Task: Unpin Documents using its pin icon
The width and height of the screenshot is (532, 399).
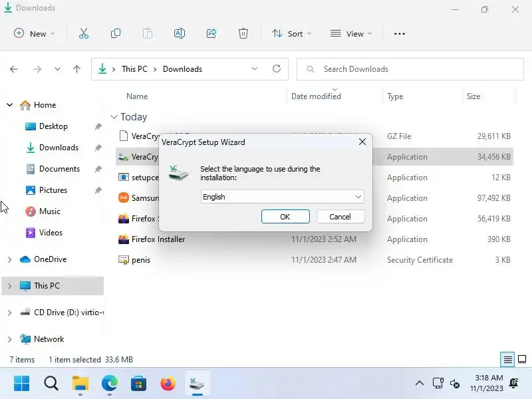Action: [x=98, y=169]
